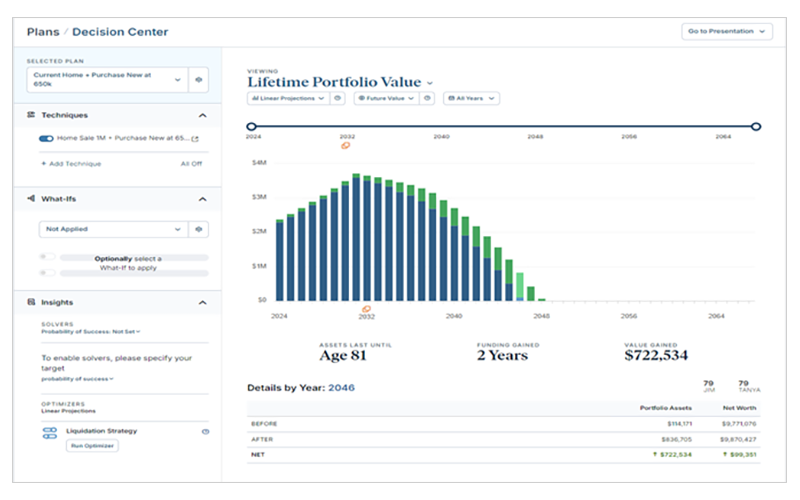800x500 pixels.
Task: Click the eye icon next to Linear Projections
Action: (x=338, y=98)
